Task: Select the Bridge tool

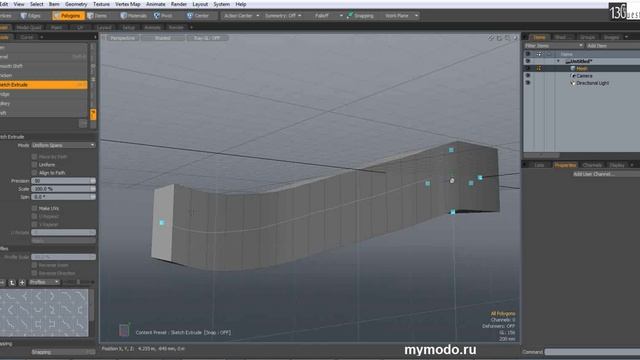Action: pyautogui.click(x=43, y=94)
